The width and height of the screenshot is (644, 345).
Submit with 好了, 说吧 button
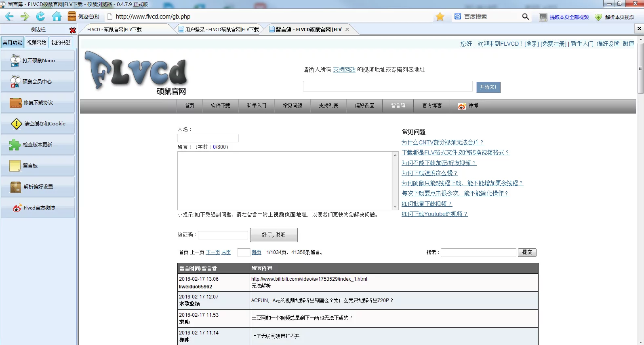tap(274, 235)
